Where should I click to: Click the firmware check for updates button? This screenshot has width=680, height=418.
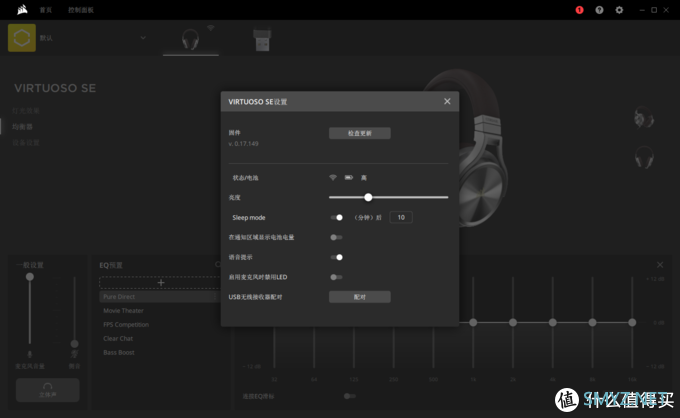pos(360,133)
